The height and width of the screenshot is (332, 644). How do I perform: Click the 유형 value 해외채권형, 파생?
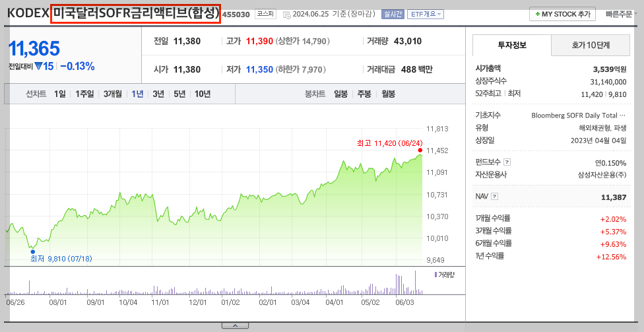coord(602,128)
